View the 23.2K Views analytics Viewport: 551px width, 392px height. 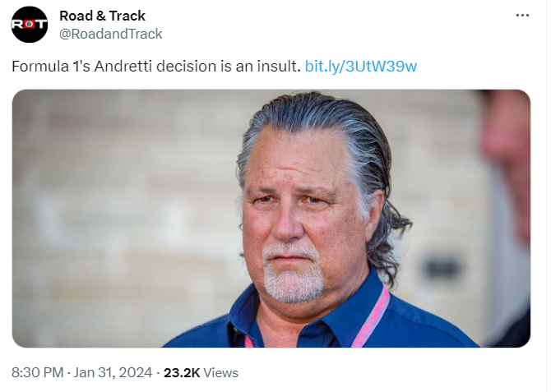click(201, 372)
